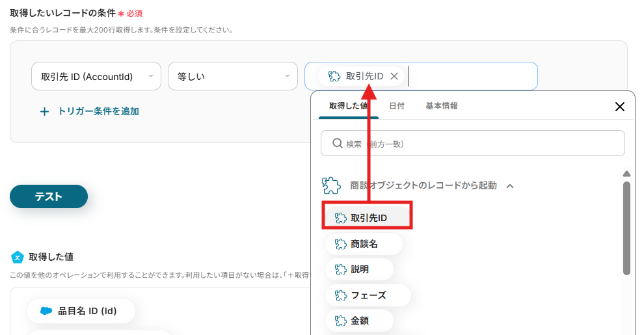Select the 商談名 value in the list

coord(364,244)
